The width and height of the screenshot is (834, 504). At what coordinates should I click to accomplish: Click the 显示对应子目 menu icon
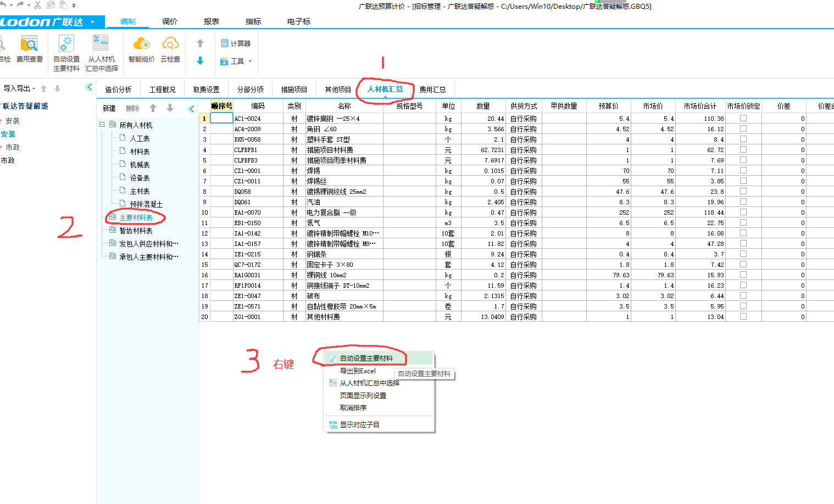(333, 424)
